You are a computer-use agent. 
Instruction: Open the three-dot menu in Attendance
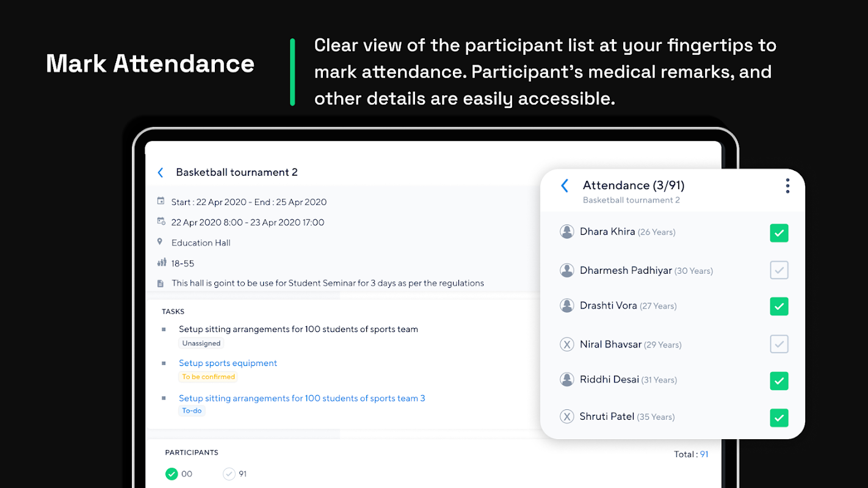tap(787, 186)
